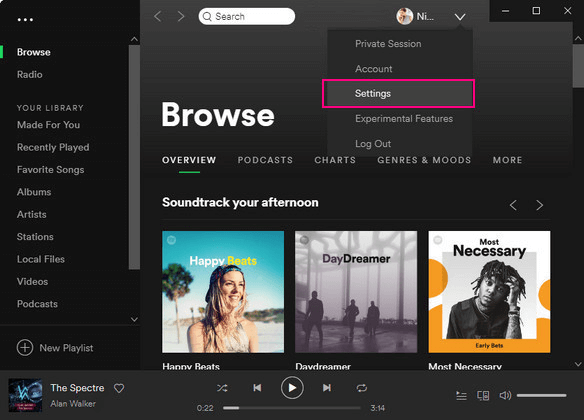The width and height of the screenshot is (584, 420).
Task: Open Favorite Songs library item
Action: [50, 170]
